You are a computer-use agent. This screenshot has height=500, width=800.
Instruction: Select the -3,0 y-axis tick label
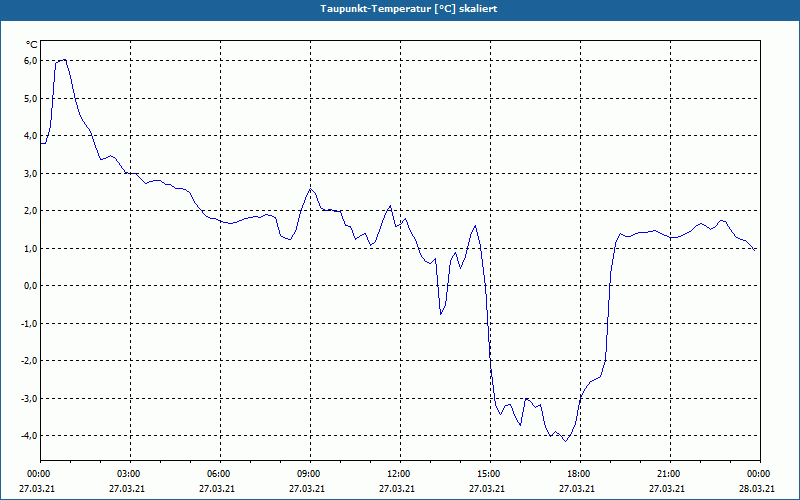(29, 398)
